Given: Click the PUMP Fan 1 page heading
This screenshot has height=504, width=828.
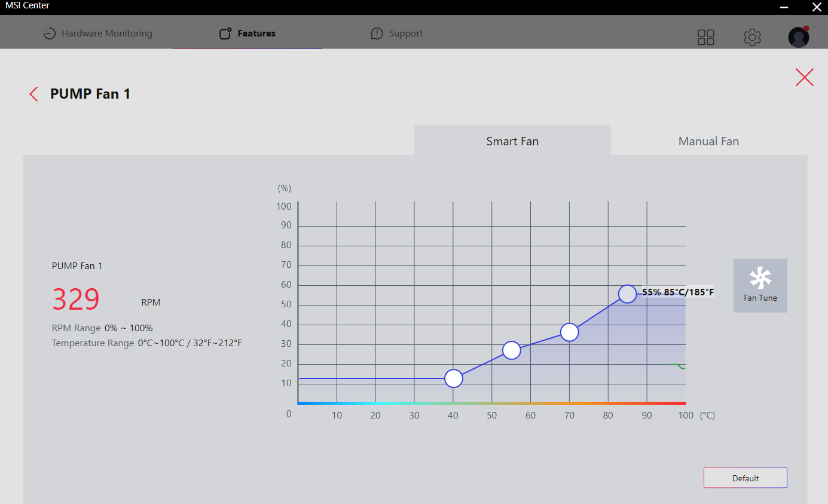Looking at the screenshot, I should tap(90, 94).
